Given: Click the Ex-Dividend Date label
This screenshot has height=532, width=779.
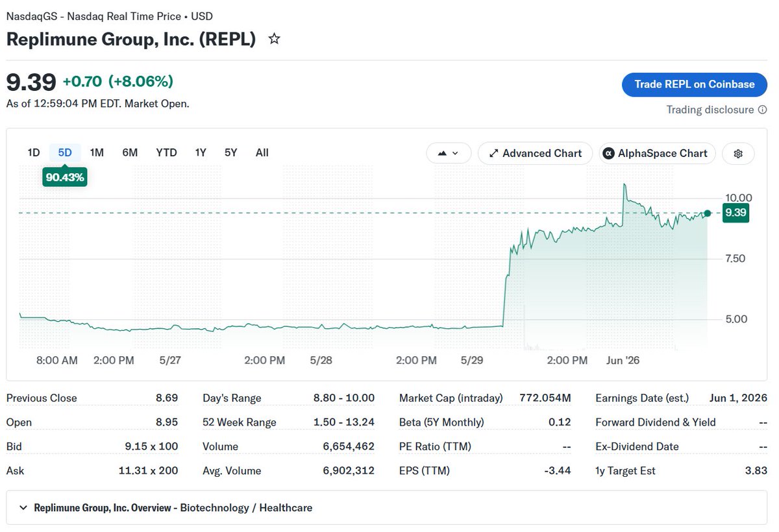Looking at the screenshot, I should coord(637,446).
